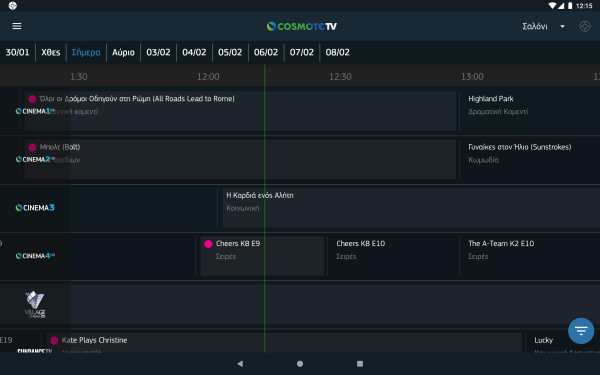Tap the pink live dot on Cheers K8 E9
This screenshot has width=600, height=375.
pyautogui.click(x=208, y=244)
